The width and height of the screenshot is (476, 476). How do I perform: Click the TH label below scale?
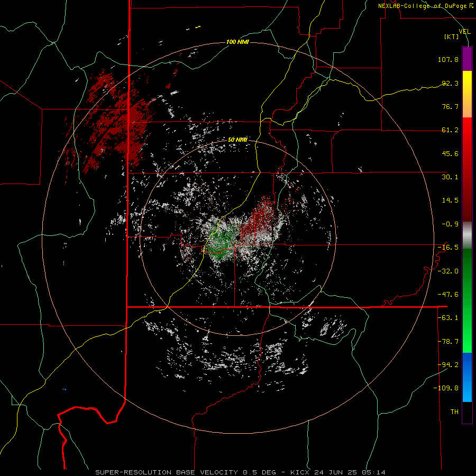454,412
